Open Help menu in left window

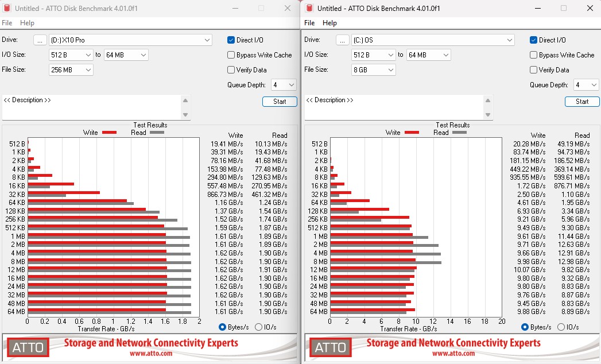click(27, 22)
